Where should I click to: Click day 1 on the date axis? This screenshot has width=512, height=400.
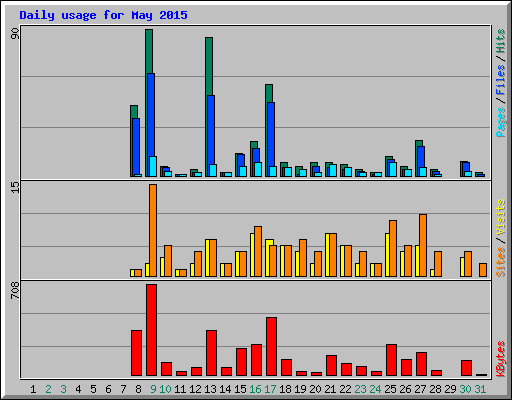pos(33,389)
